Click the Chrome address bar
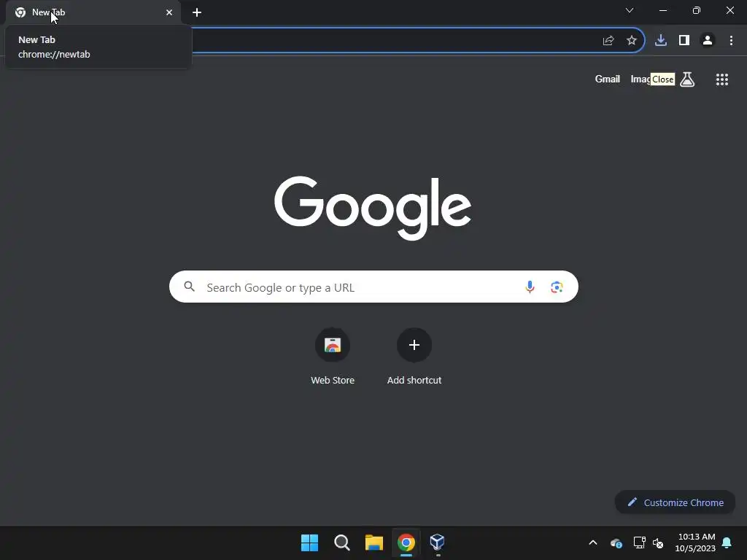Viewport: 747px width, 560px height. click(x=394, y=41)
